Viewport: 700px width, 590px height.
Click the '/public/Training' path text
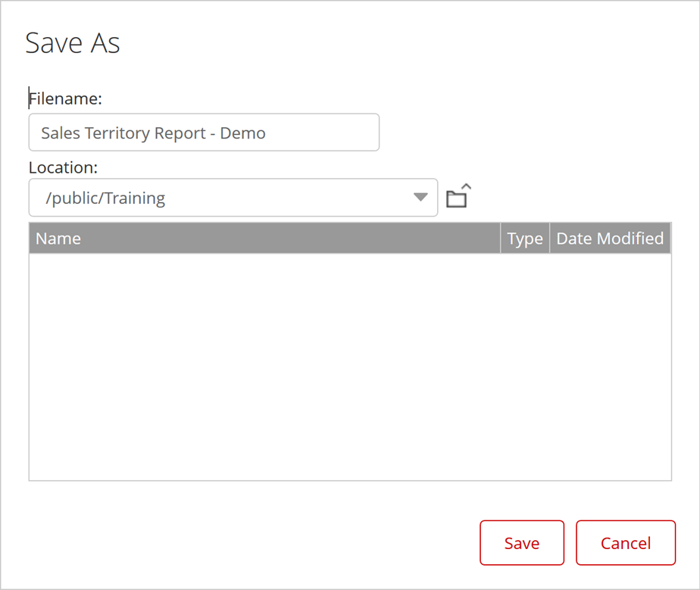click(x=105, y=198)
